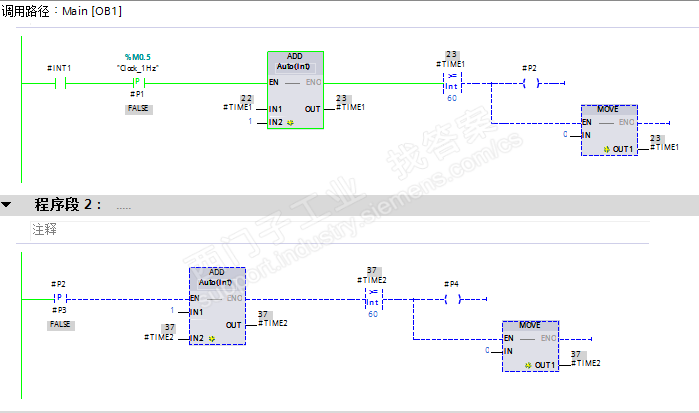Select the #TIME1 >= Int comparator
Viewport: 699px width, 413px height.
(x=452, y=83)
